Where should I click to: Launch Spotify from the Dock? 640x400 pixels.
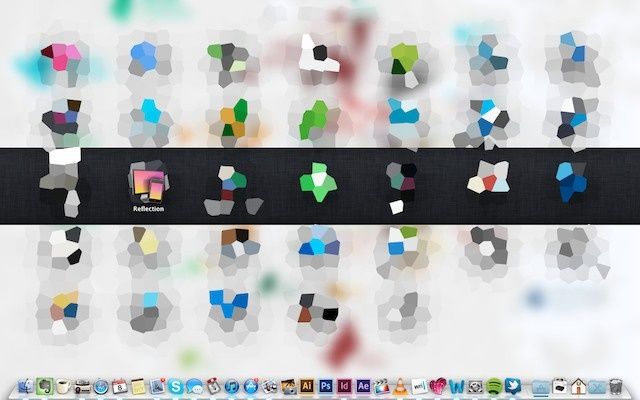[x=493, y=386]
